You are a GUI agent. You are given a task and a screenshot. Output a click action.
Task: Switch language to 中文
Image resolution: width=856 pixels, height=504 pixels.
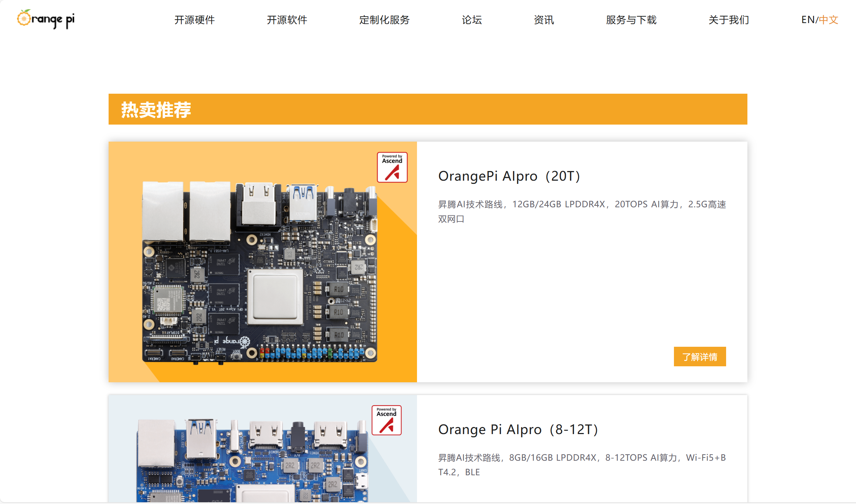829,20
